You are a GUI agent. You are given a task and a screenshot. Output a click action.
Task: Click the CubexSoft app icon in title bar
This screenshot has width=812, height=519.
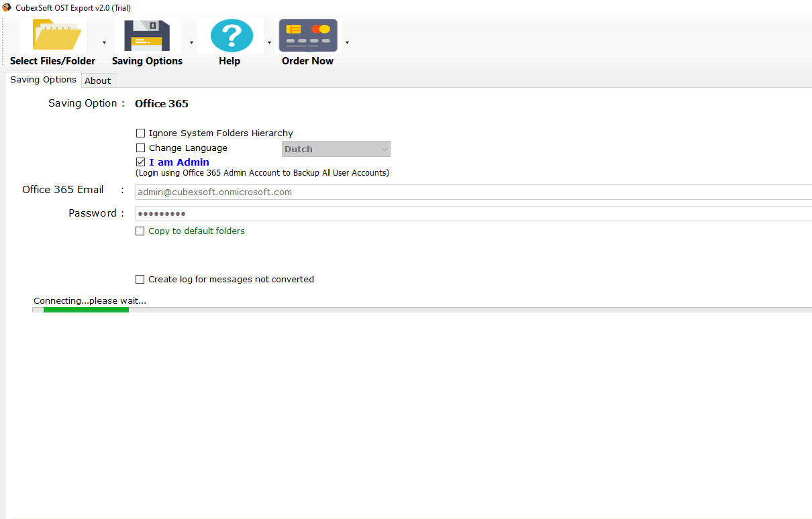point(7,7)
